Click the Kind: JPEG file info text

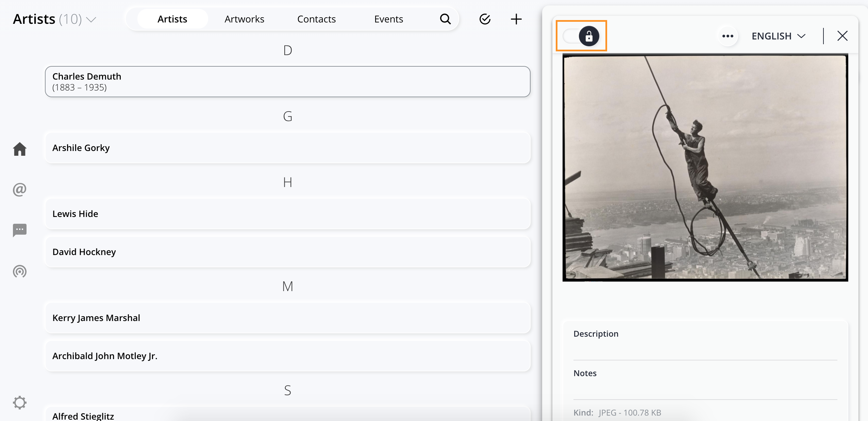pyautogui.click(x=617, y=412)
